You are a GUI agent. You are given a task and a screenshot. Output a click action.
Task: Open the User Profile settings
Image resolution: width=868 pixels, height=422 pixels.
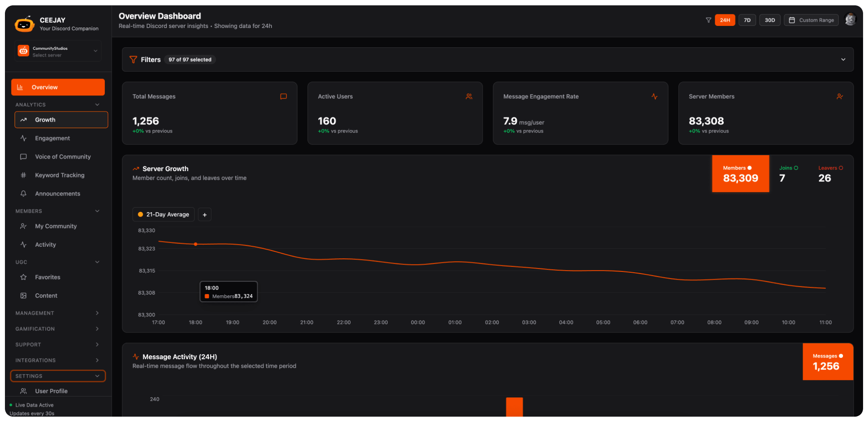(x=61, y=391)
